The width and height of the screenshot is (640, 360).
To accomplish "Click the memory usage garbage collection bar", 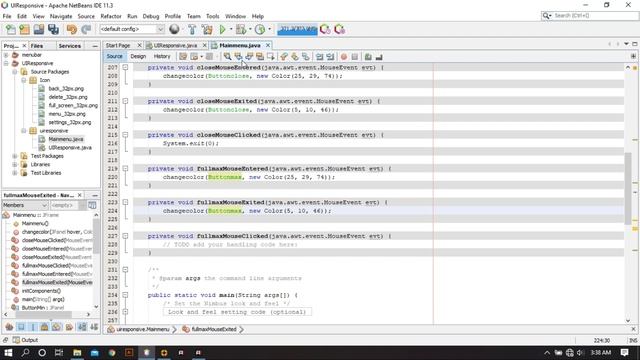I will (x=297, y=29).
